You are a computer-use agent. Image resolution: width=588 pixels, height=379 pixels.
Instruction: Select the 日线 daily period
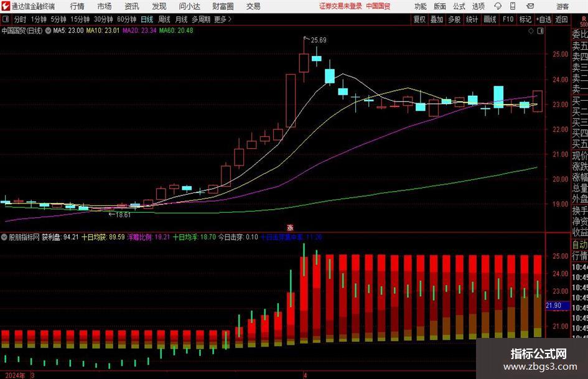tap(147, 19)
